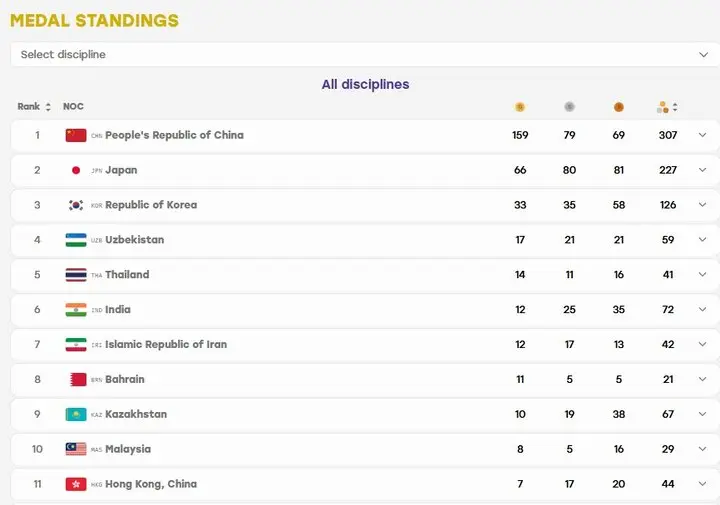The width and height of the screenshot is (720, 505).
Task: Click the silver medal column icon
Action: click(x=569, y=107)
